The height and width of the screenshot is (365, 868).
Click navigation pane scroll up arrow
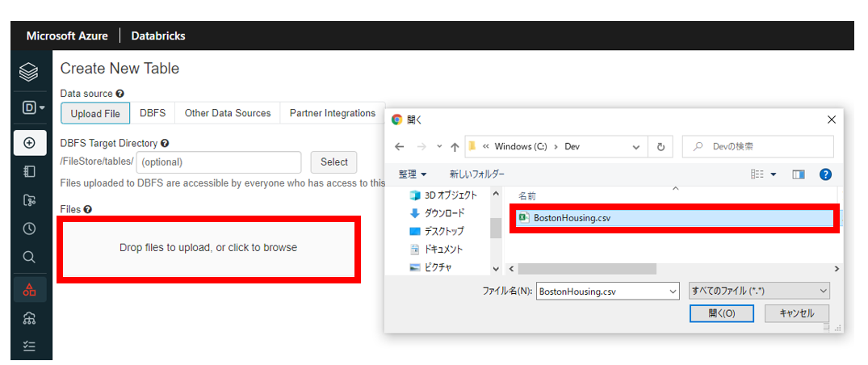click(496, 195)
